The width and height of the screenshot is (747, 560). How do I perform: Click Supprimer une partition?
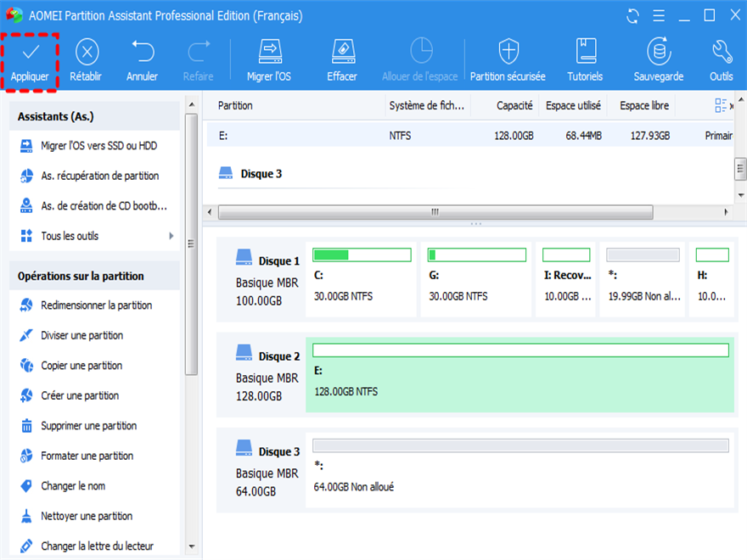click(88, 426)
